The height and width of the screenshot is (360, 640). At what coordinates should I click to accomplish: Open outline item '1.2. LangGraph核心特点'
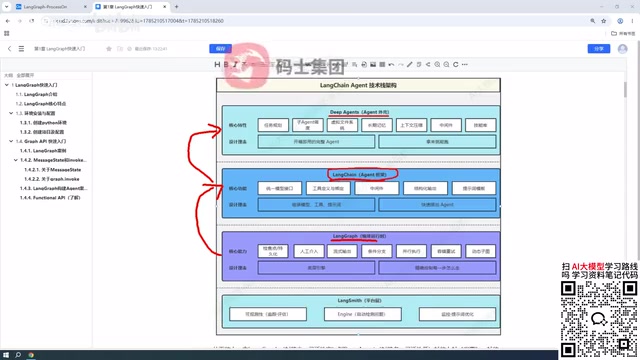pyautogui.click(x=40, y=104)
